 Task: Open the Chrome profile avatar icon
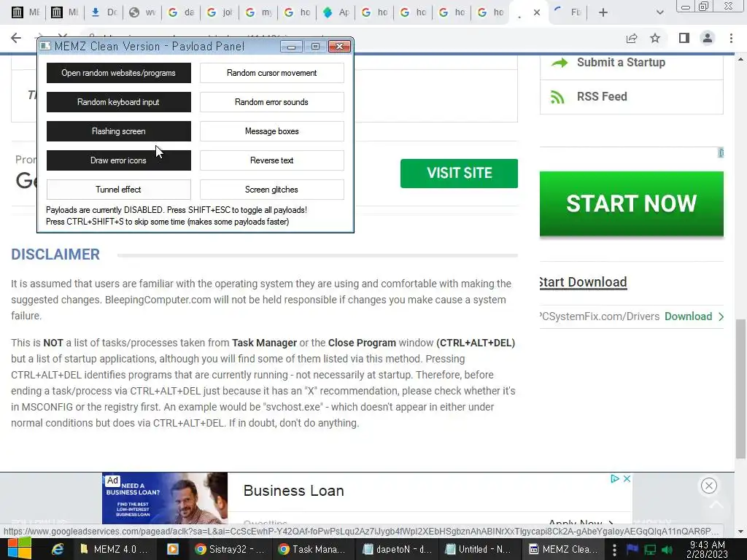coord(708,38)
